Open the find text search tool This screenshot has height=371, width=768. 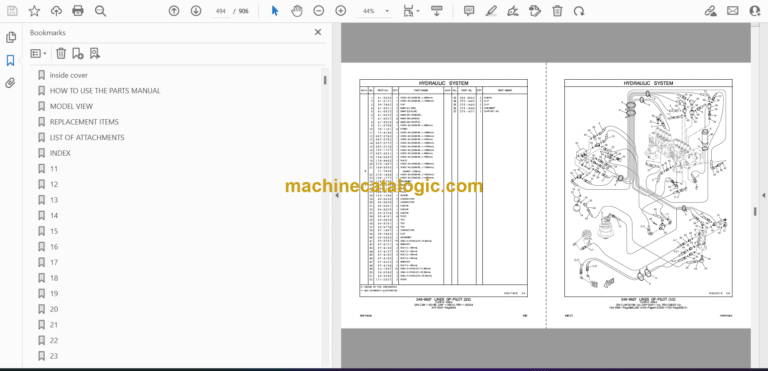click(100, 11)
